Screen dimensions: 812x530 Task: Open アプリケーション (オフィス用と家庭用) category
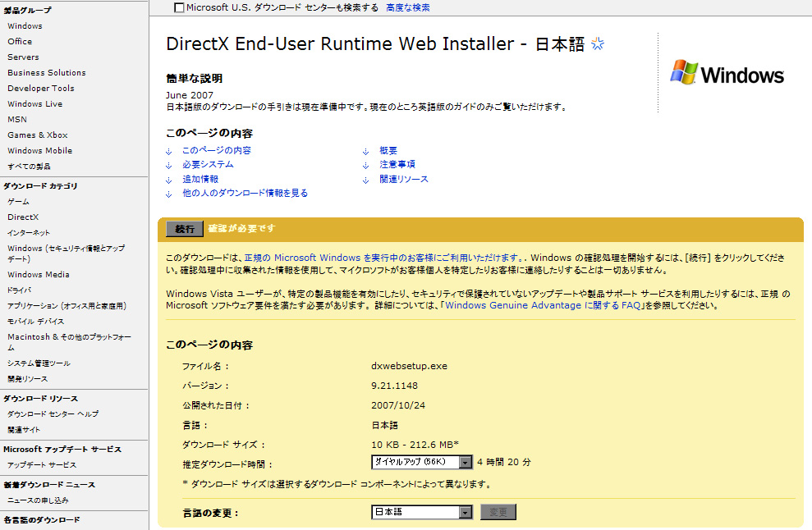click(x=67, y=306)
